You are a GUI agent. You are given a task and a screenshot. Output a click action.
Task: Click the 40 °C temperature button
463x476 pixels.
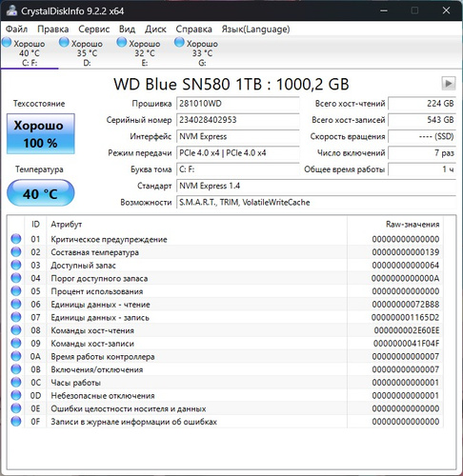coord(41,193)
